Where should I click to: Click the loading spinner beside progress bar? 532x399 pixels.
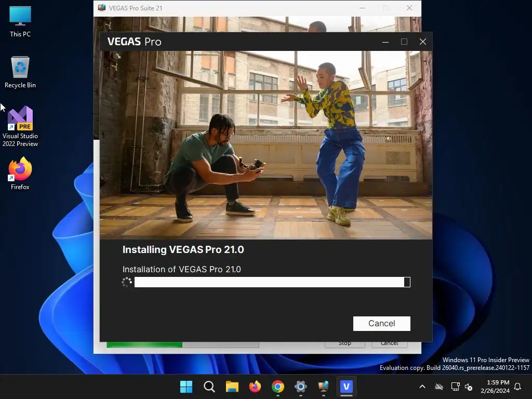click(127, 282)
